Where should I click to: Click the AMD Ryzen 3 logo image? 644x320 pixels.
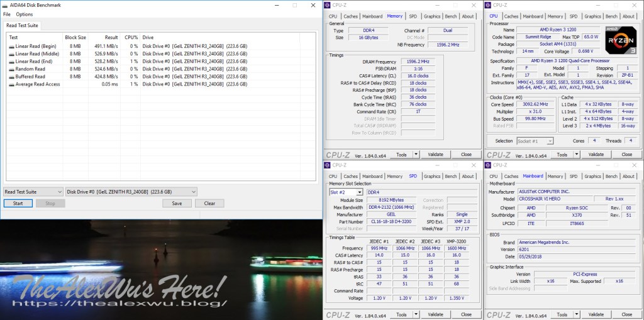[x=620, y=40]
